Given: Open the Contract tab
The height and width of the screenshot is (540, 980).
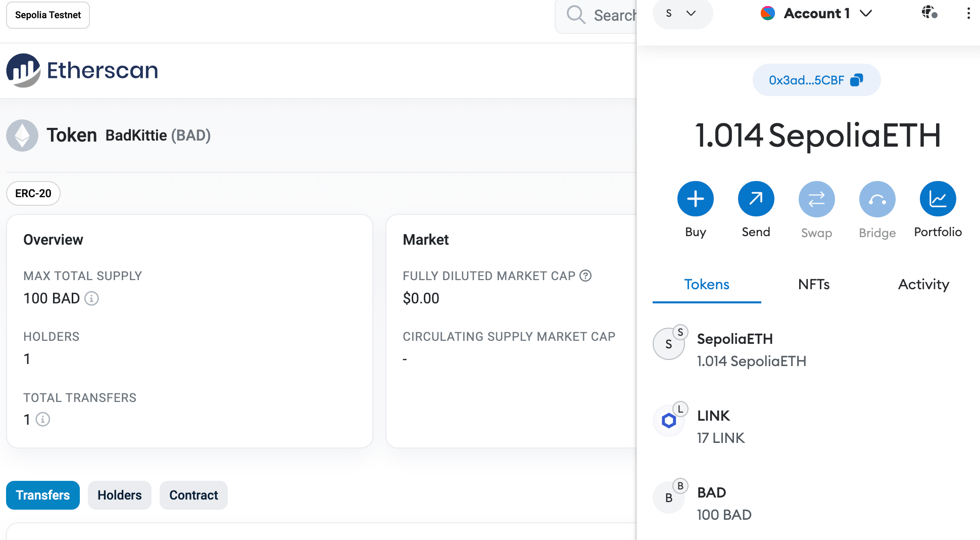Looking at the screenshot, I should tap(193, 495).
